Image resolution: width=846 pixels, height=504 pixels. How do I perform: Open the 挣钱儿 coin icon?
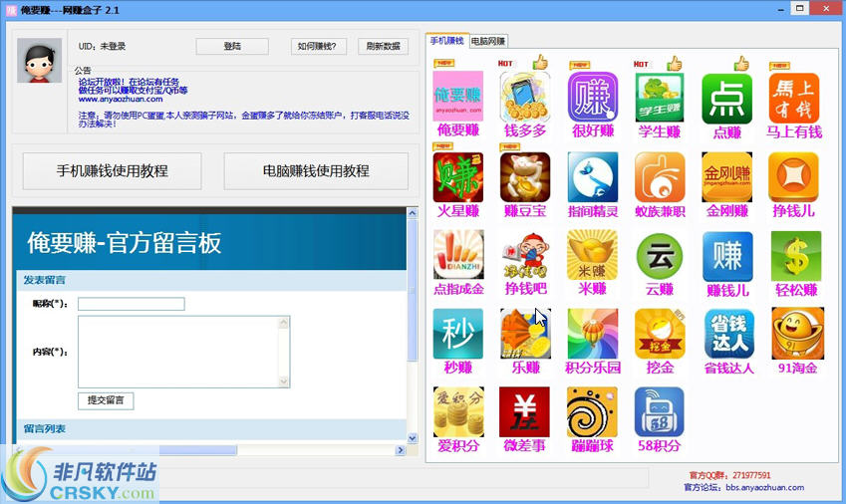[x=793, y=177]
